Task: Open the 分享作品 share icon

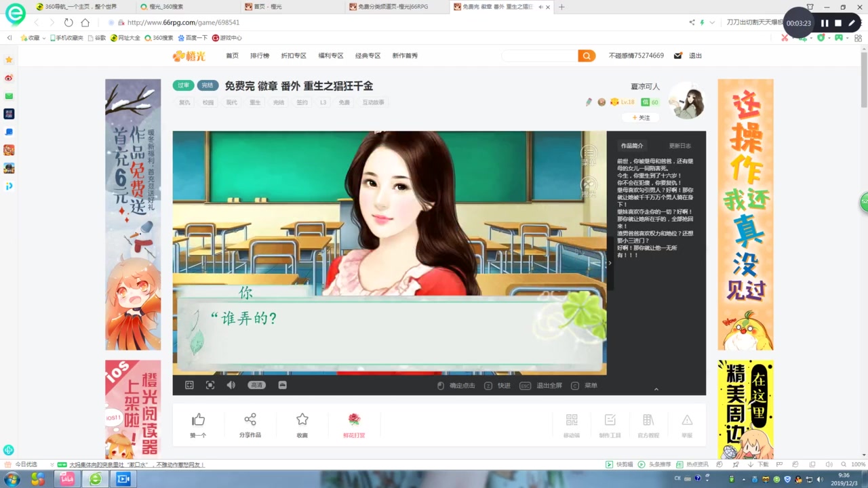Action: tap(250, 420)
